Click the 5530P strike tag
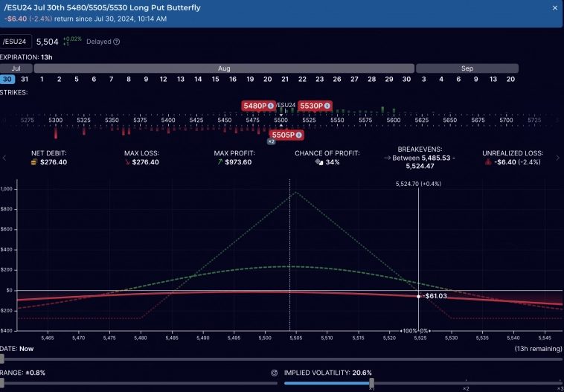This screenshot has height=392, width=564. (x=315, y=106)
